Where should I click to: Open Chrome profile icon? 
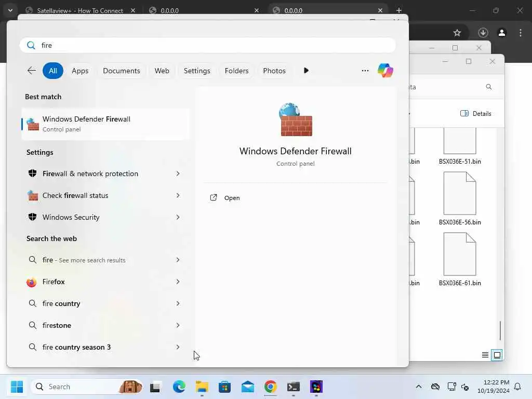click(x=502, y=33)
